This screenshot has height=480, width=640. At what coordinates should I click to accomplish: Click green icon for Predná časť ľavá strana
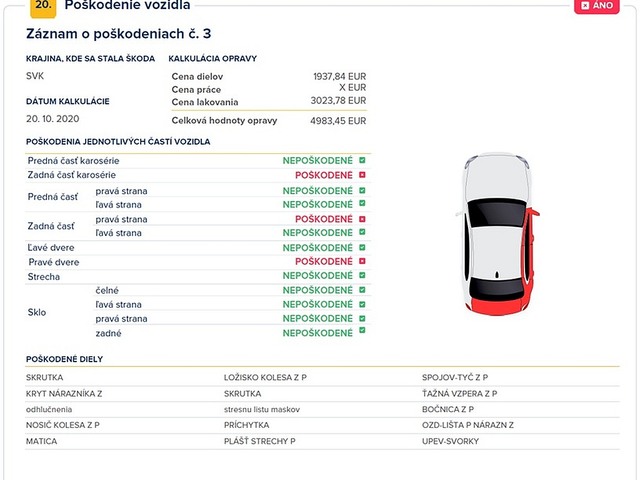(x=362, y=204)
